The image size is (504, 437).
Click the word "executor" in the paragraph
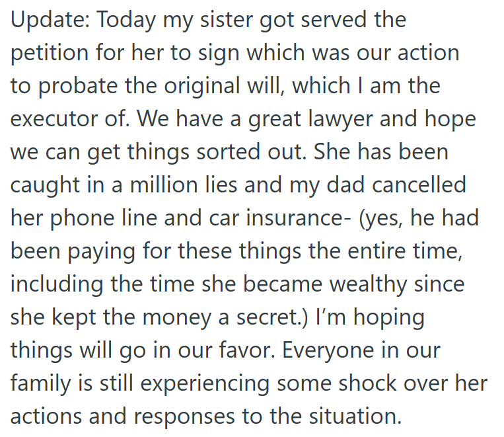pyautogui.click(x=54, y=119)
